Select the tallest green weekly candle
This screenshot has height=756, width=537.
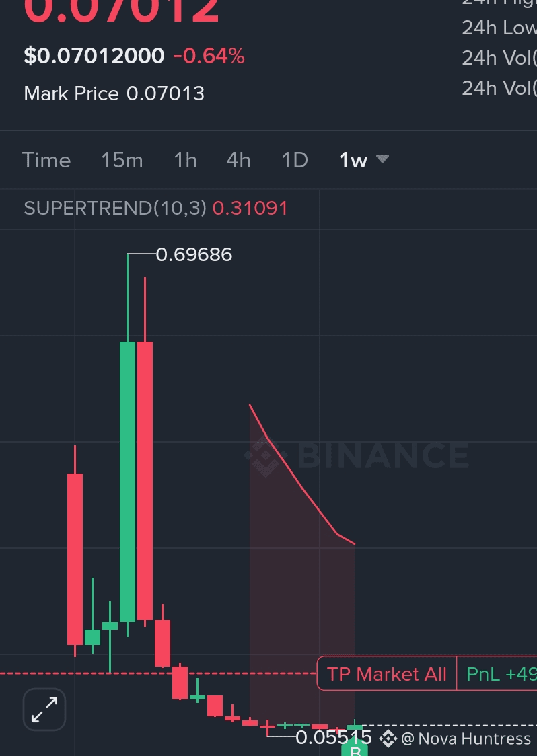(x=127, y=481)
